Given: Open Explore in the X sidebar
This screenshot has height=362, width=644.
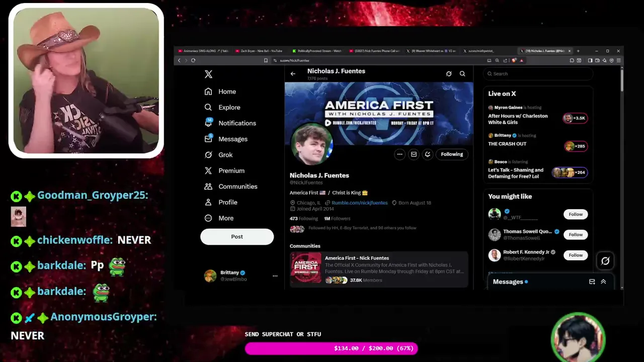Looking at the screenshot, I should [222, 107].
